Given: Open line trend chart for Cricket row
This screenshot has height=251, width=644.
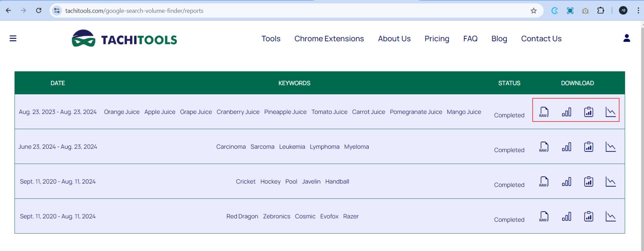Looking at the screenshot, I should [610, 182].
